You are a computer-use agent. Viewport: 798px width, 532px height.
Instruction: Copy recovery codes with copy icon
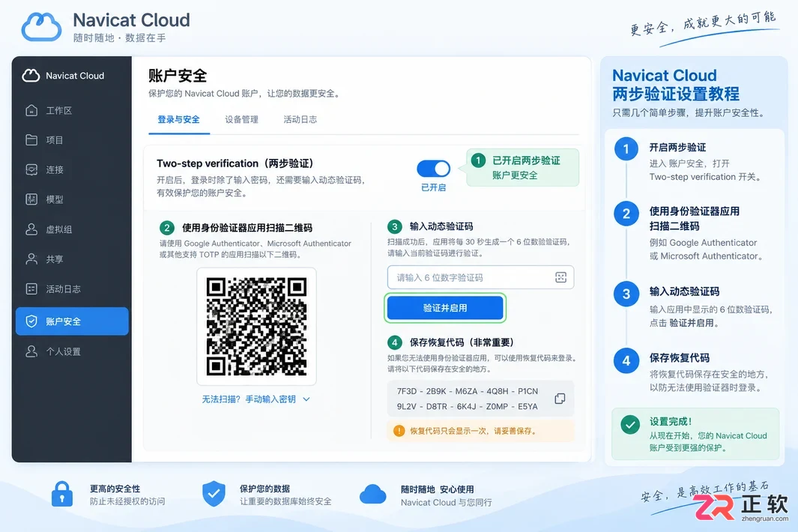[560, 399]
